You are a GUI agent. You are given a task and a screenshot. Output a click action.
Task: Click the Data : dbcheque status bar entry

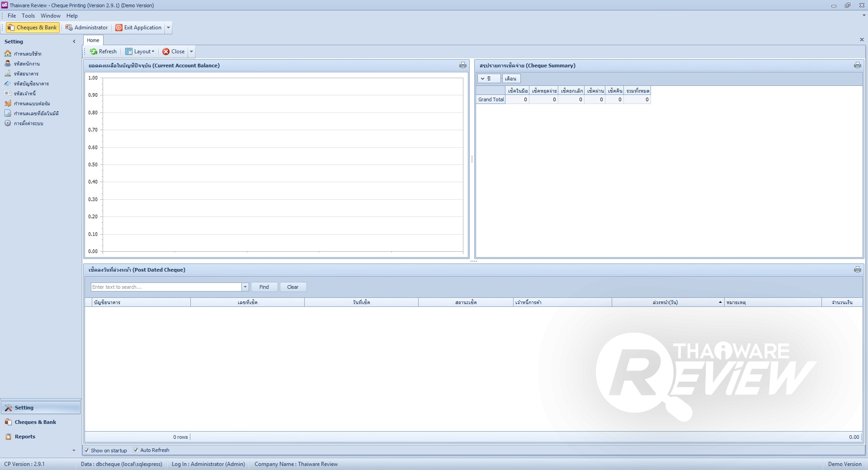click(x=122, y=464)
